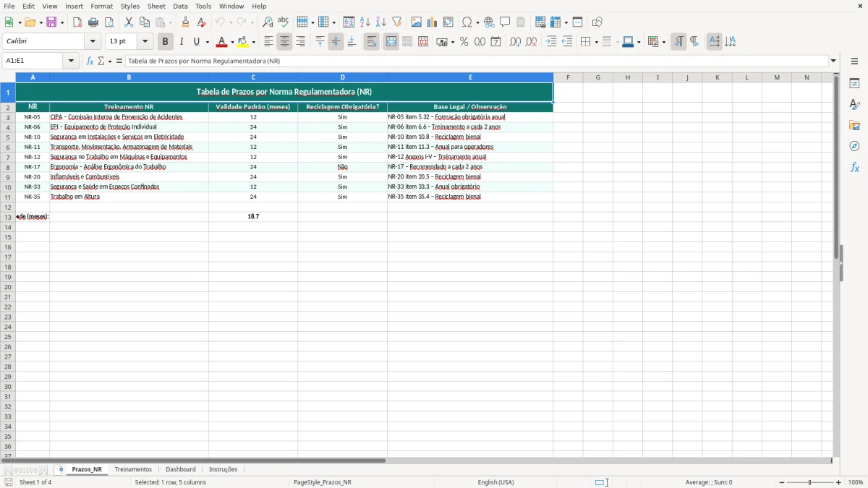This screenshot has height=488, width=868.
Task: Run the spelling check
Action: 284,22
